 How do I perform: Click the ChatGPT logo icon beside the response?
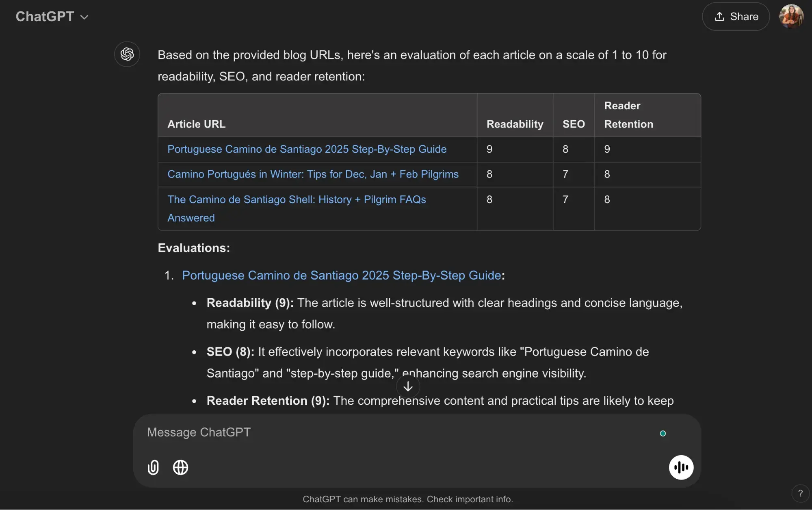pos(127,54)
